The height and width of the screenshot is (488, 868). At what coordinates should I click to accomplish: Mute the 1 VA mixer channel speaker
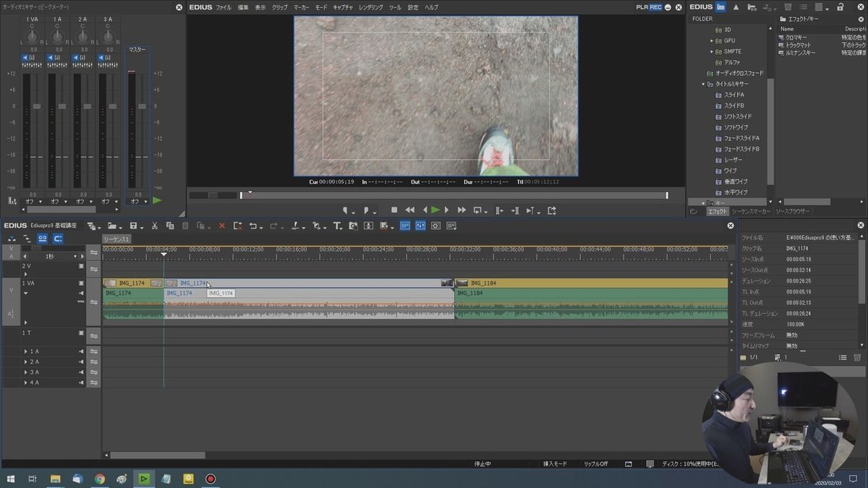(25, 57)
